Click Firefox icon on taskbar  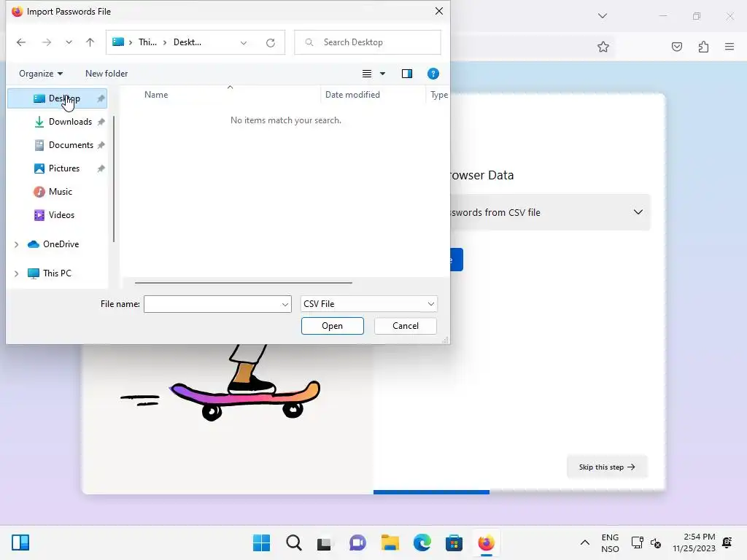point(486,542)
